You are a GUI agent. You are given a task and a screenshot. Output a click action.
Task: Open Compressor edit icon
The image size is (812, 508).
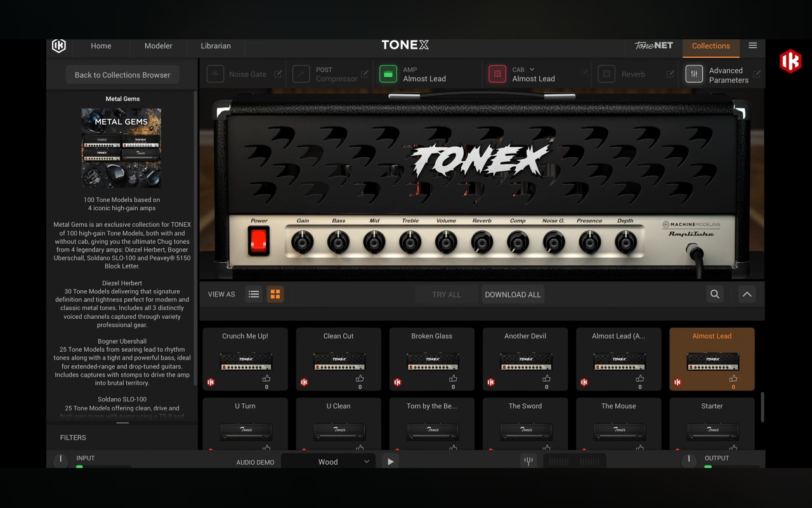pos(365,74)
